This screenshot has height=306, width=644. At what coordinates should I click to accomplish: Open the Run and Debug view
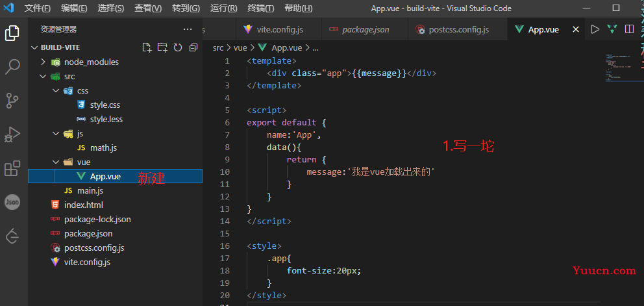[12, 134]
